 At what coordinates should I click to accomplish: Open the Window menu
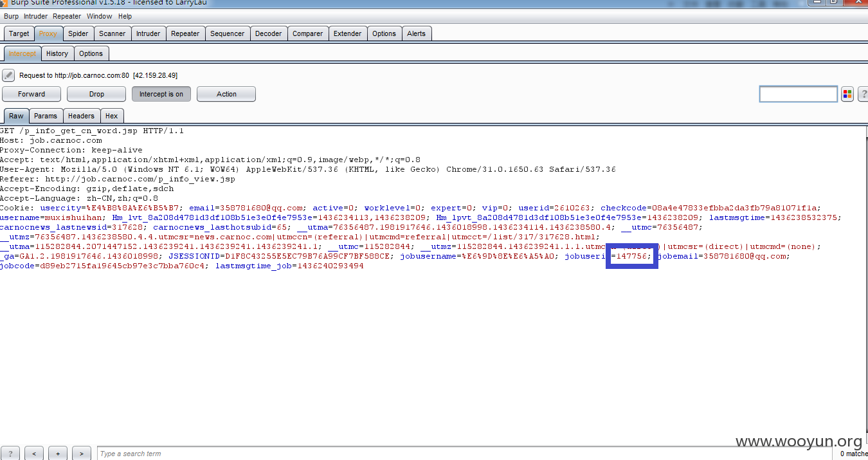click(x=99, y=16)
